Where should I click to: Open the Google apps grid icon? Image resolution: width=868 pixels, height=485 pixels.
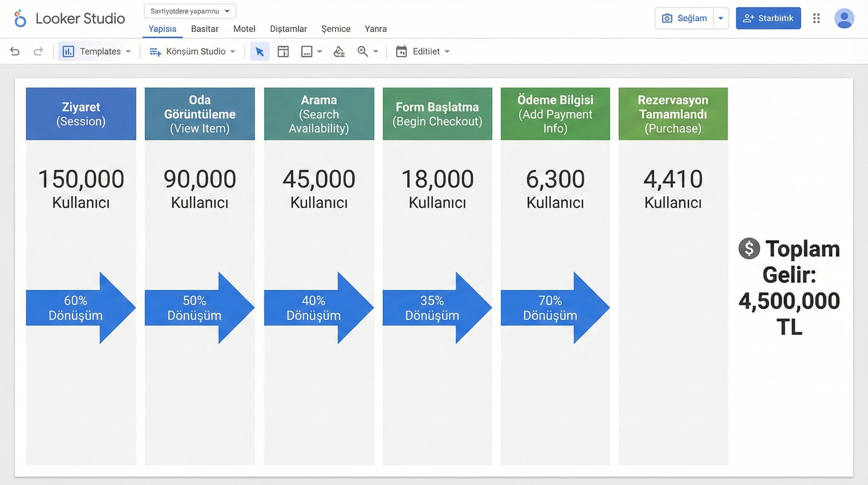816,18
